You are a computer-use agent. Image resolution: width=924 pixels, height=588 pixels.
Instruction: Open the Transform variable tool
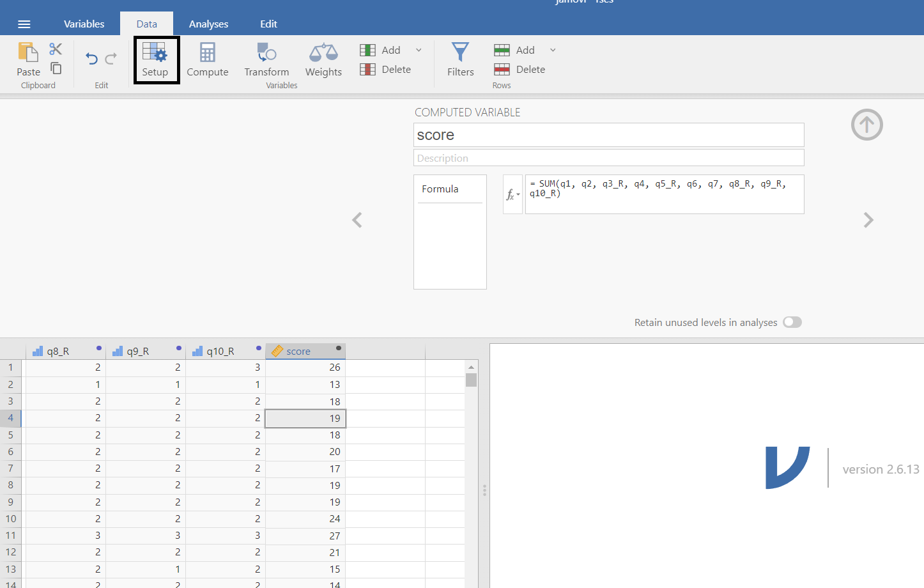pyautogui.click(x=266, y=59)
